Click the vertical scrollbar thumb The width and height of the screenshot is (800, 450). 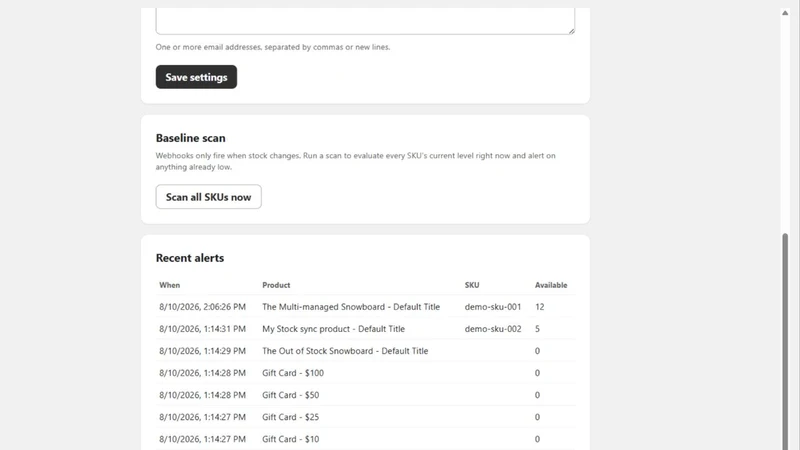[x=785, y=341]
